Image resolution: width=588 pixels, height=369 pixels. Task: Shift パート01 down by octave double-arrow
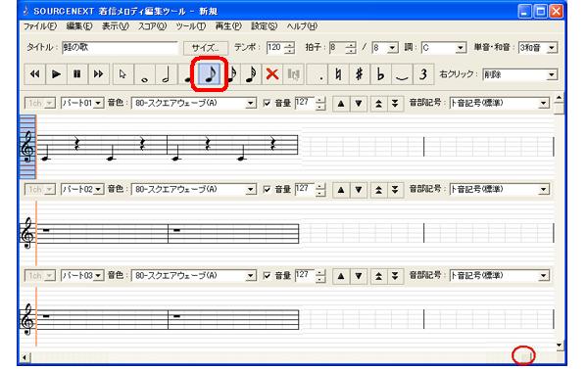pyautogui.click(x=395, y=104)
